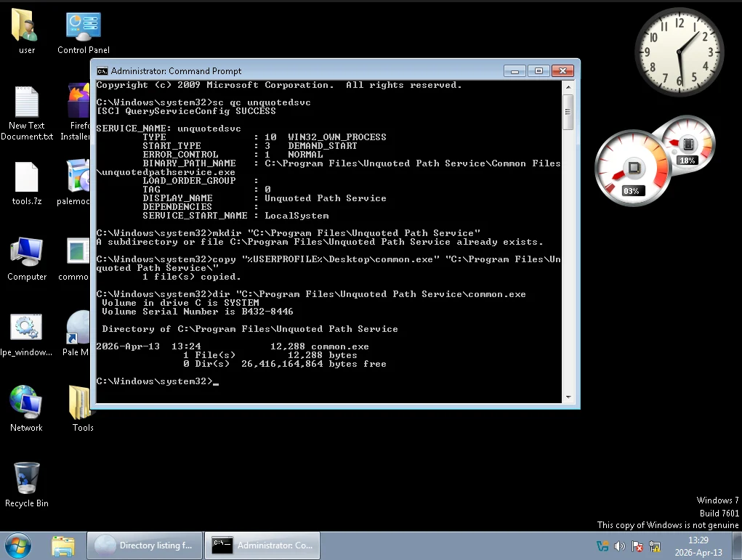Open the Recycle Bin icon
742x560 pixels.
click(26, 484)
